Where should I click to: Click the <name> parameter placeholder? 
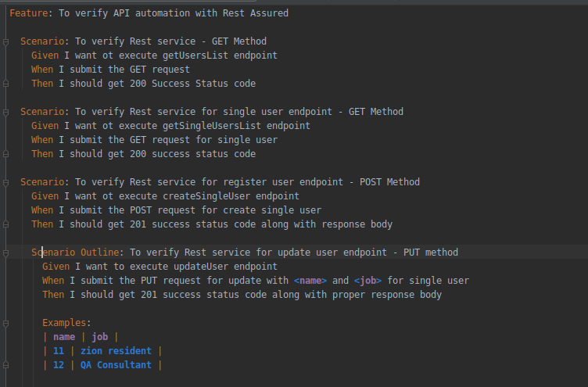pyautogui.click(x=310, y=281)
